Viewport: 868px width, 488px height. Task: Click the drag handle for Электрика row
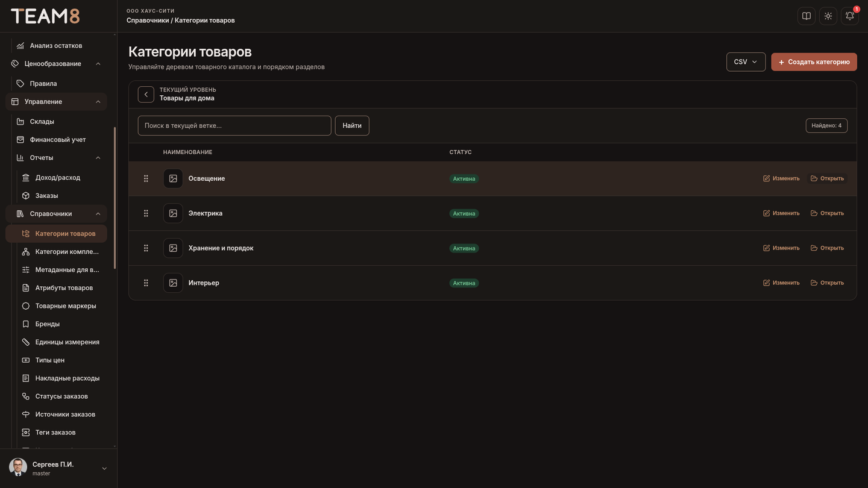click(146, 213)
